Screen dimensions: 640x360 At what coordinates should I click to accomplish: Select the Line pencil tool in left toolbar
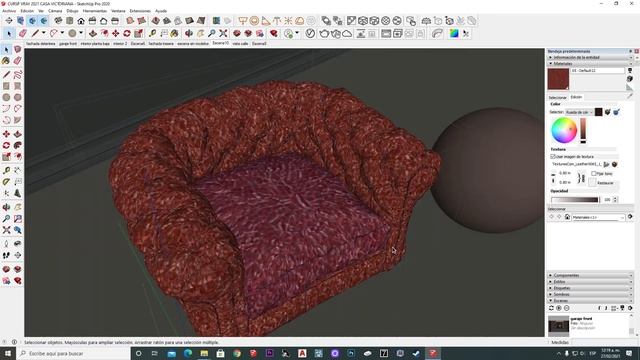point(6,75)
